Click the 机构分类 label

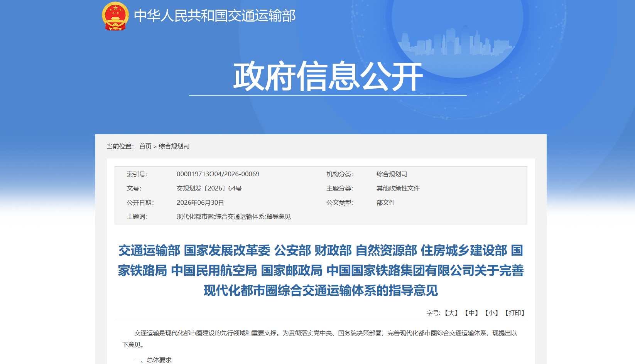[340, 174]
